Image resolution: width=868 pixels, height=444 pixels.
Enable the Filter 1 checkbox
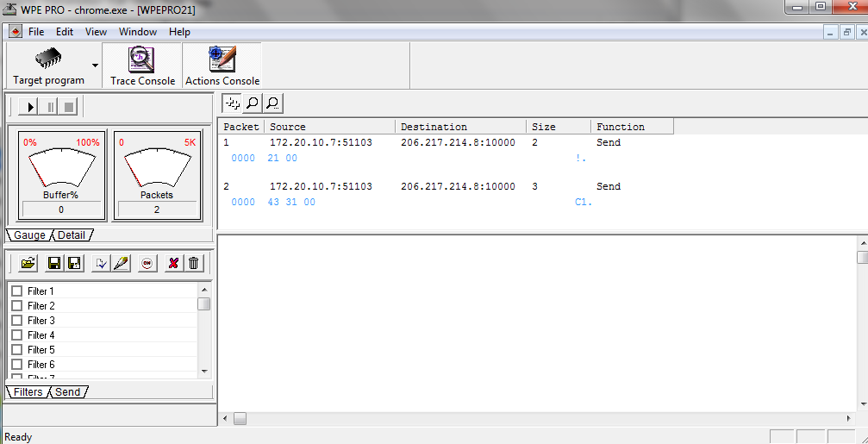(x=16, y=291)
